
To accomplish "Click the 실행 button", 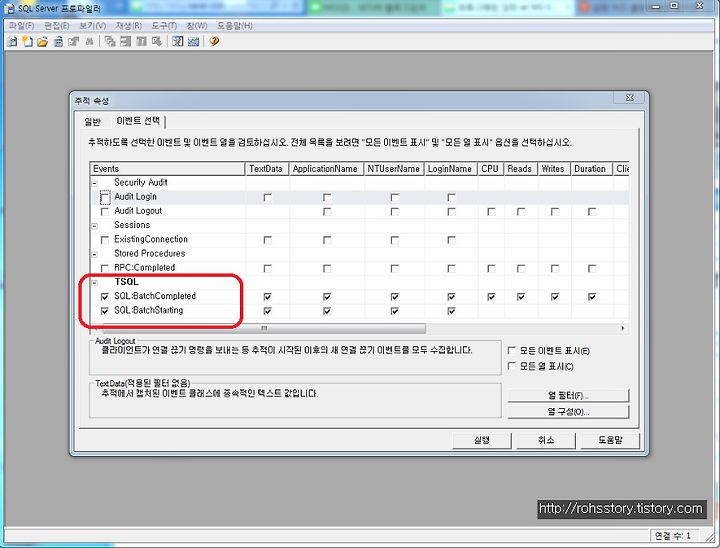I will [482, 441].
